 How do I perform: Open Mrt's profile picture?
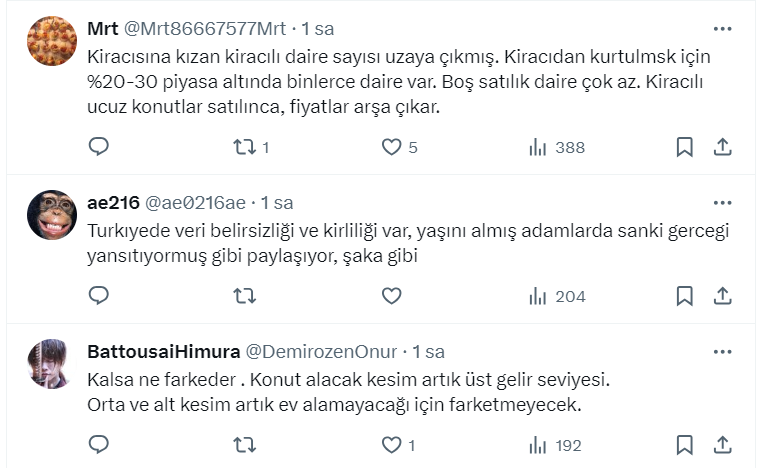click(52, 41)
